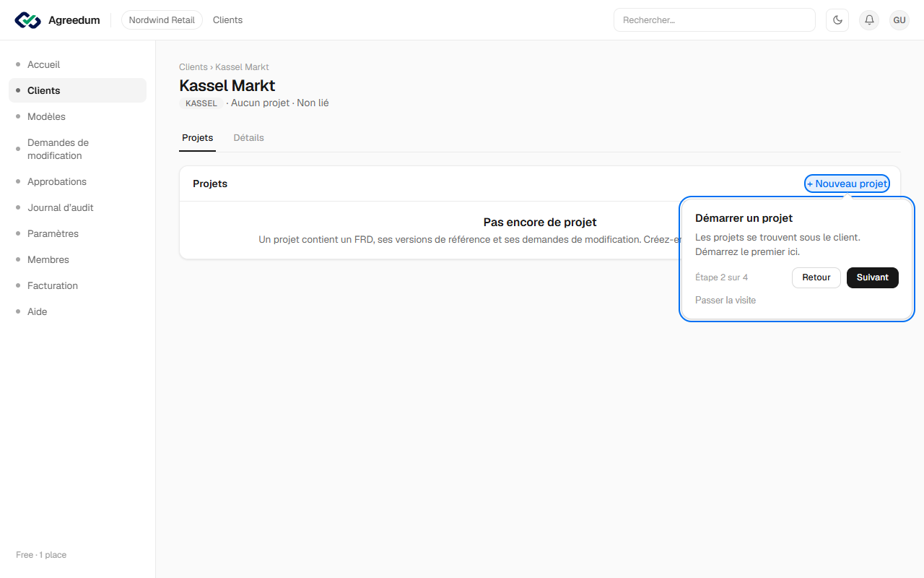The height and width of the screenshot is (578, 924).
Task: Select Clients in the sidebar
Action: point(77,90)
